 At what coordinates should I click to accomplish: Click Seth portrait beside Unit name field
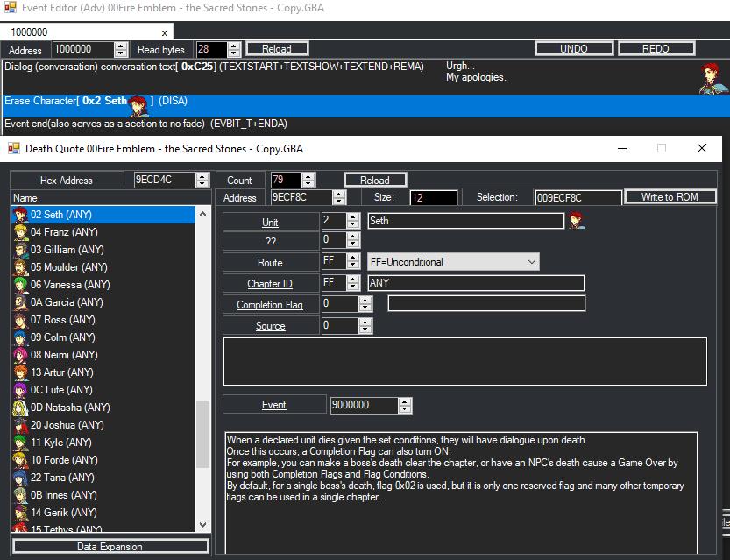577,220
